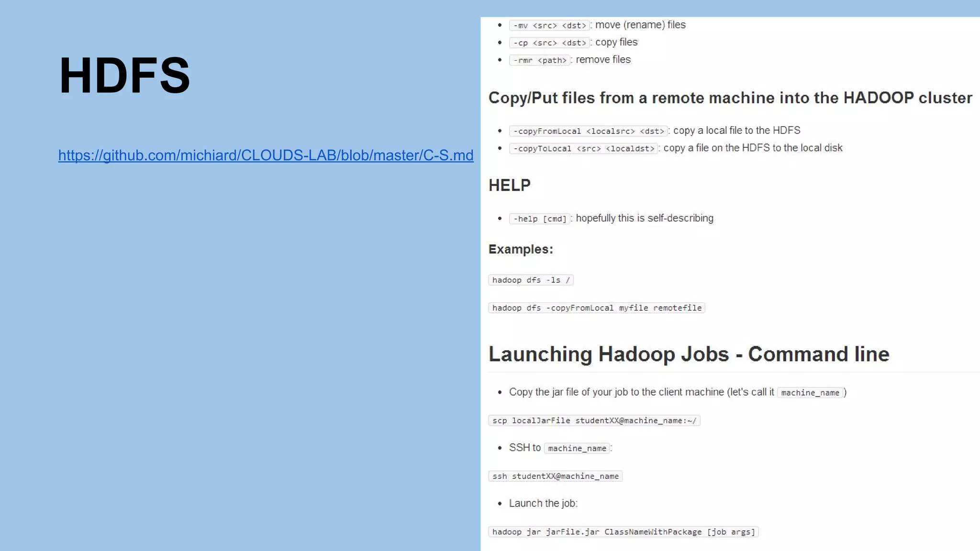Click 'Launching Hadoop Jobs - Command line' heading
Screen dimensions: 980x551
pos(689,354)
